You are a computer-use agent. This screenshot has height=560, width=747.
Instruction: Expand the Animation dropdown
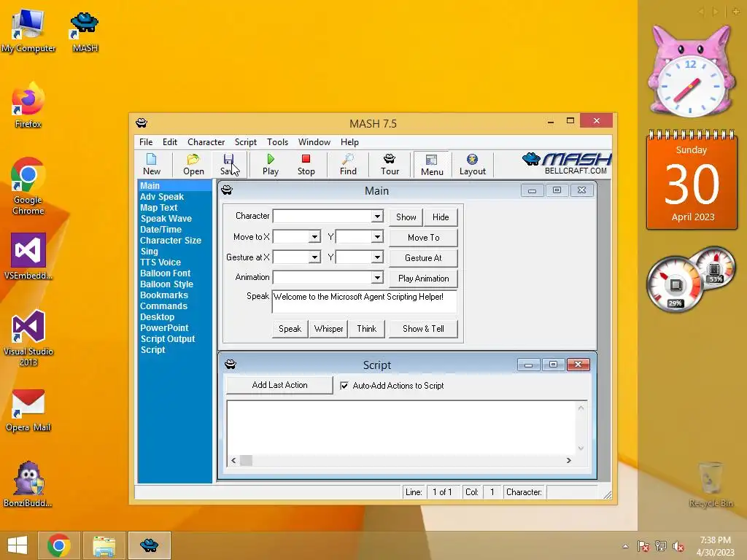point(377,277)
